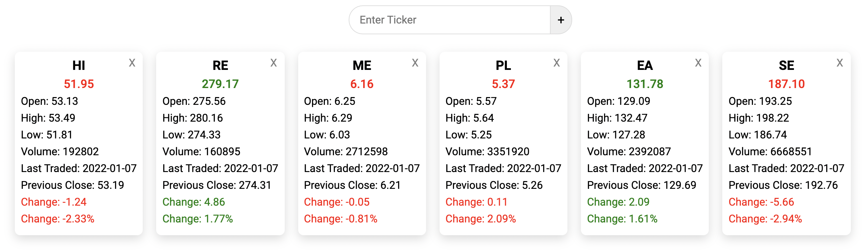Remove the HI stock card
868x251 pixels.
(131, 62)
